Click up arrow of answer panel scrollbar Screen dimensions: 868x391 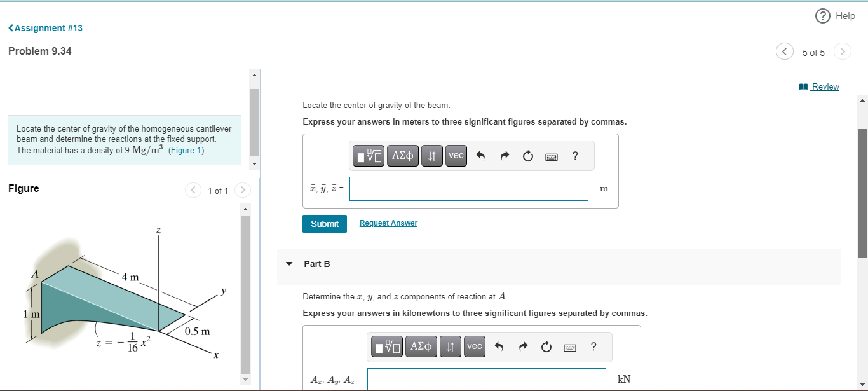[862, 100]
